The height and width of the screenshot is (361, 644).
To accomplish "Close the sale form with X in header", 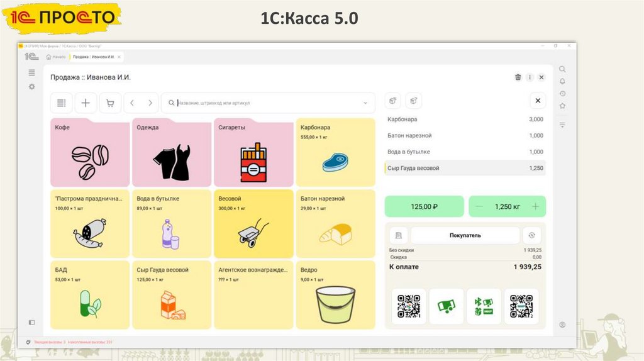I will pyautogui.click(x=541, y=77).
